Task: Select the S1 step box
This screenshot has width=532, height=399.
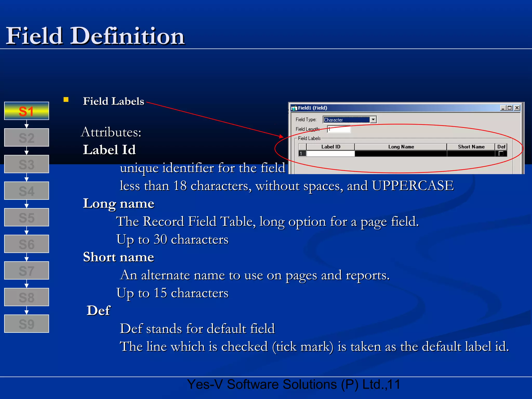Action: 26,111
